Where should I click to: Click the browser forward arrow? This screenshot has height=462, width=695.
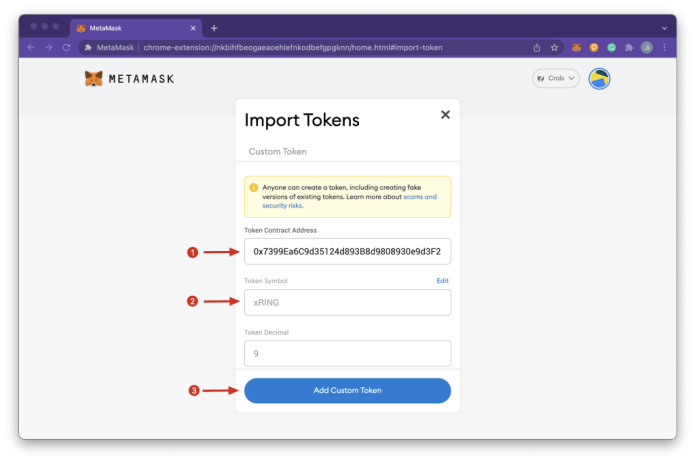(48, 47)
